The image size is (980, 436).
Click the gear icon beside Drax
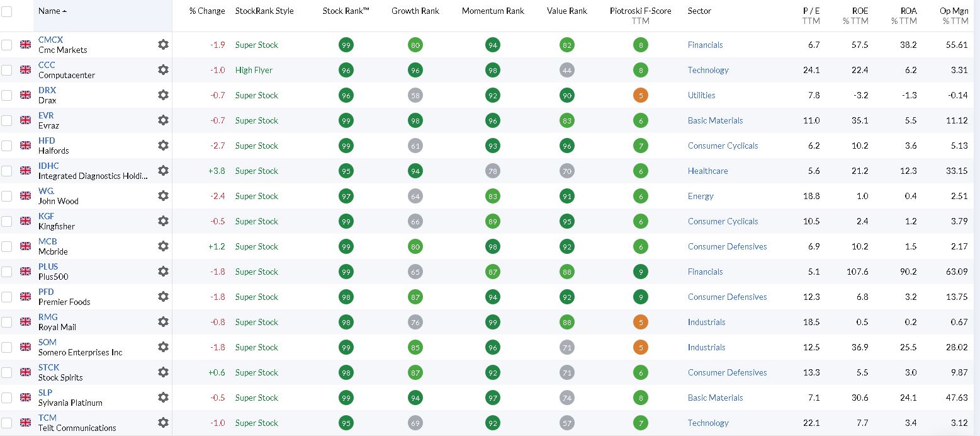pyautogui.click(x=163, y=95)
